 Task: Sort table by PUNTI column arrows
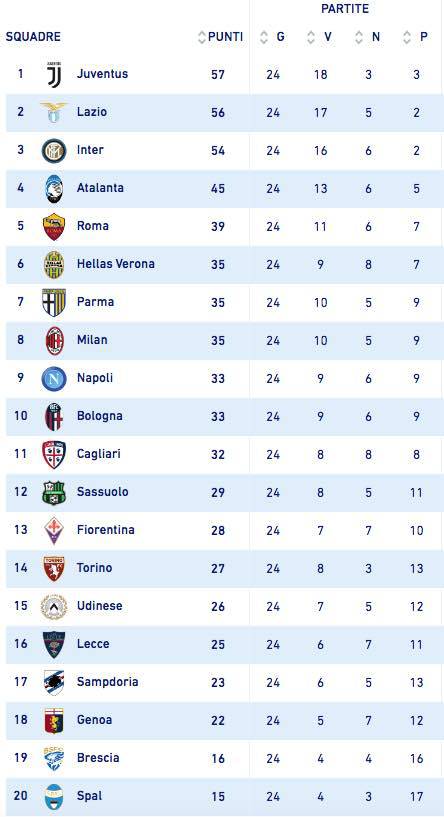tap(202, 37)
